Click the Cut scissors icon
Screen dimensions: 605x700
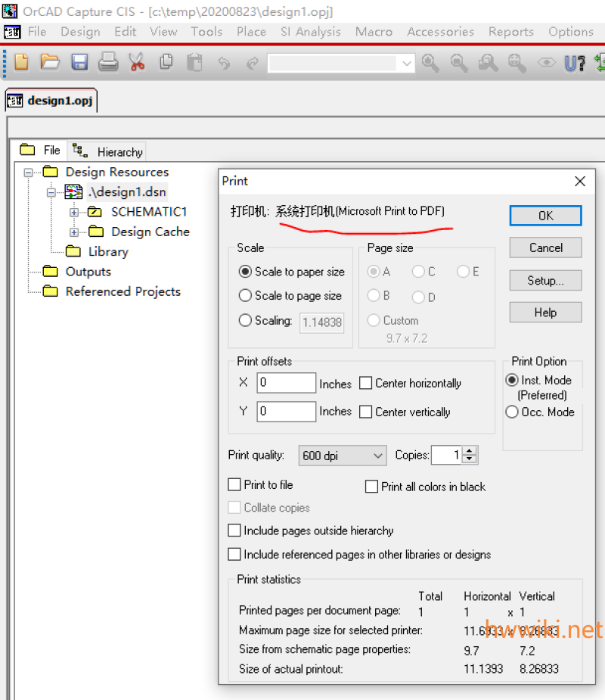tap(137, 62)
